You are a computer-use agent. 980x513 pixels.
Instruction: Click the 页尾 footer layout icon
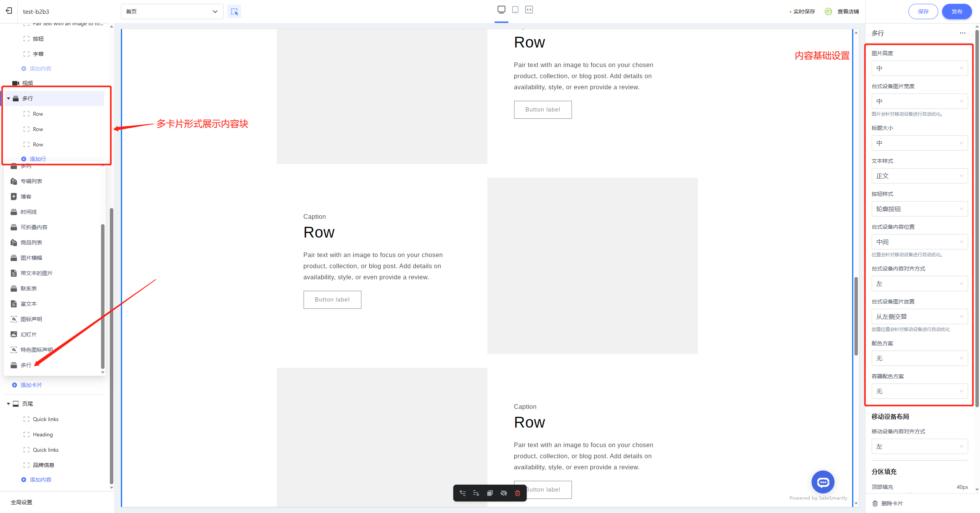tap(16, 404)
